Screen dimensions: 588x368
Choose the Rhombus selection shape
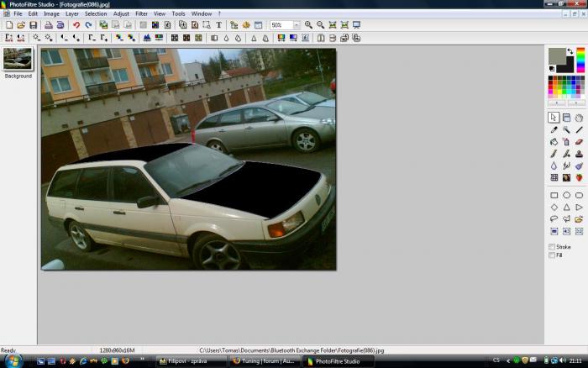554,207
